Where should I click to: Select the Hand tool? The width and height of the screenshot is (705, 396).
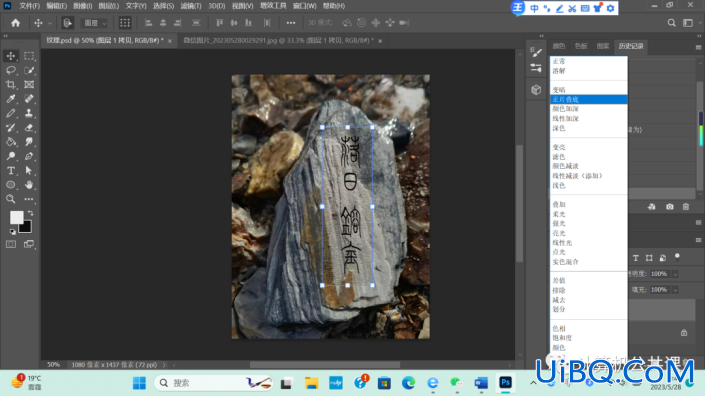point(29,185)
